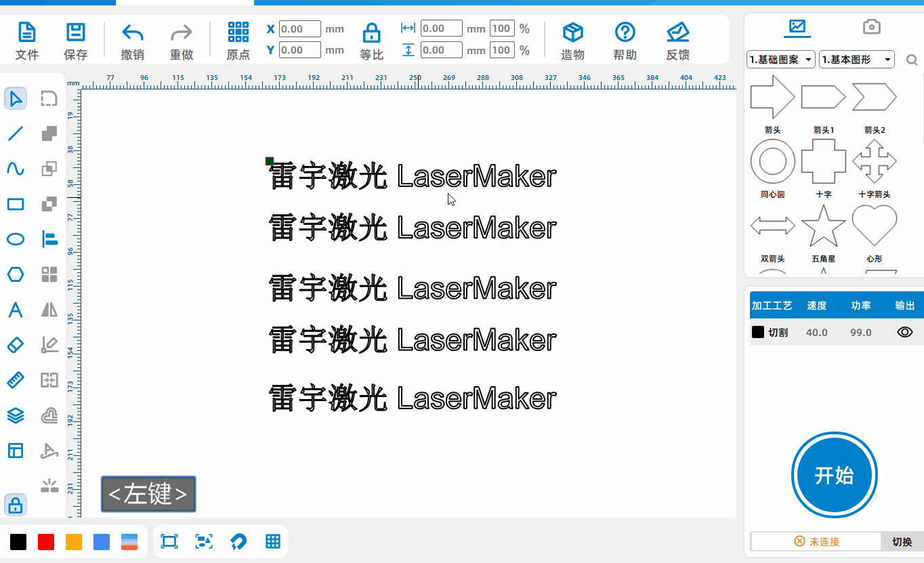The height and width of the screenshot is (563, 924).
Task: Select the curve drawing tool
Action: tap(16, 169)
